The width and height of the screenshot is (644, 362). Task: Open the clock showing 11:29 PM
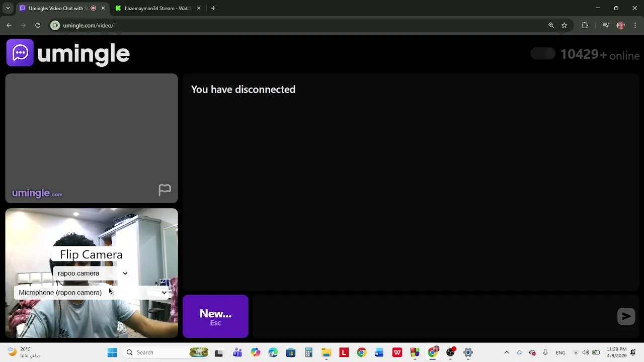(616, 352)
